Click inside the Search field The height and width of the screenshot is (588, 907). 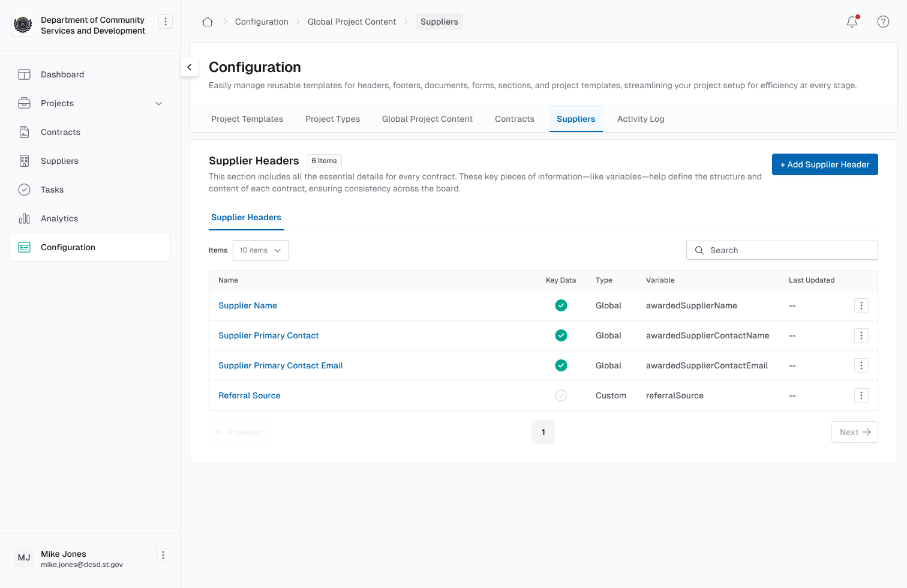782,250
